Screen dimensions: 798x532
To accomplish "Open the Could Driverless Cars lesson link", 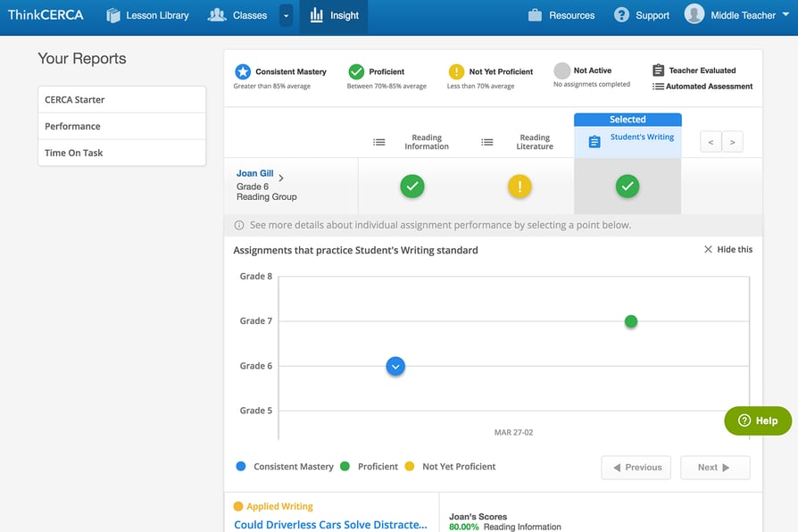I will click(x=330, y=525).
